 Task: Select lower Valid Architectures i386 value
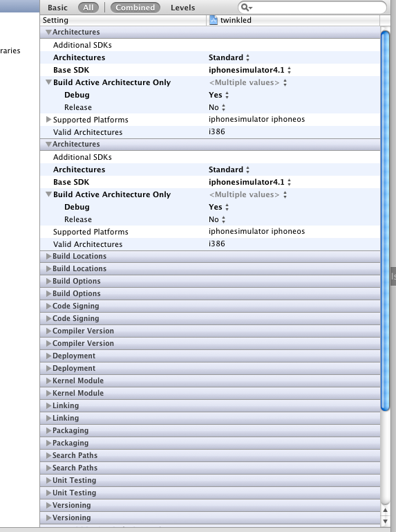216,244
